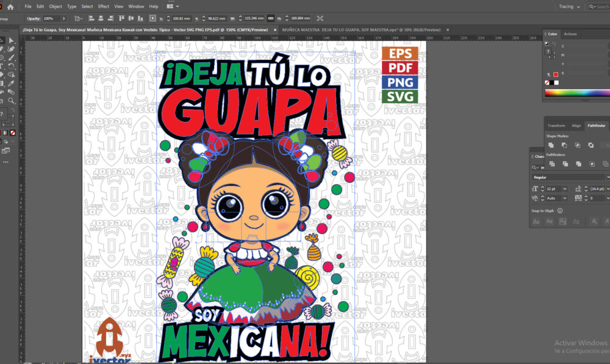Open the Effect menu
The image size is (610, 364).
pos(104,7)
